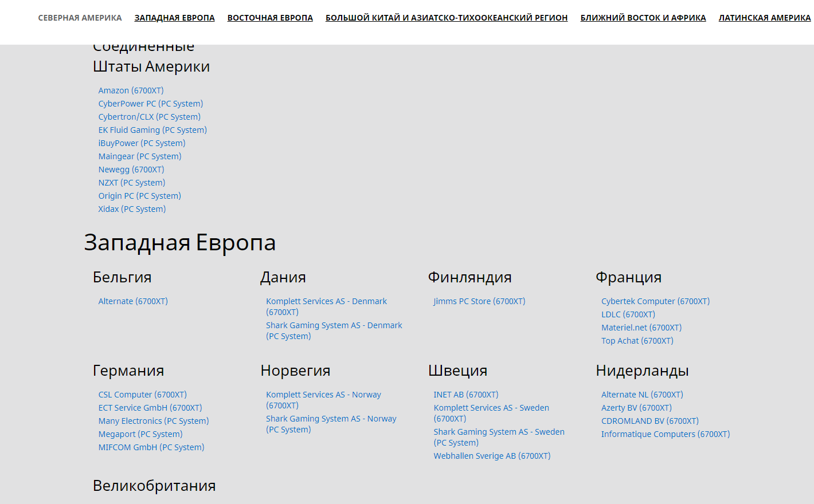Select the Бельгия country heading
Viewport: 814px width, 504px height.
(x=122, y=278)
